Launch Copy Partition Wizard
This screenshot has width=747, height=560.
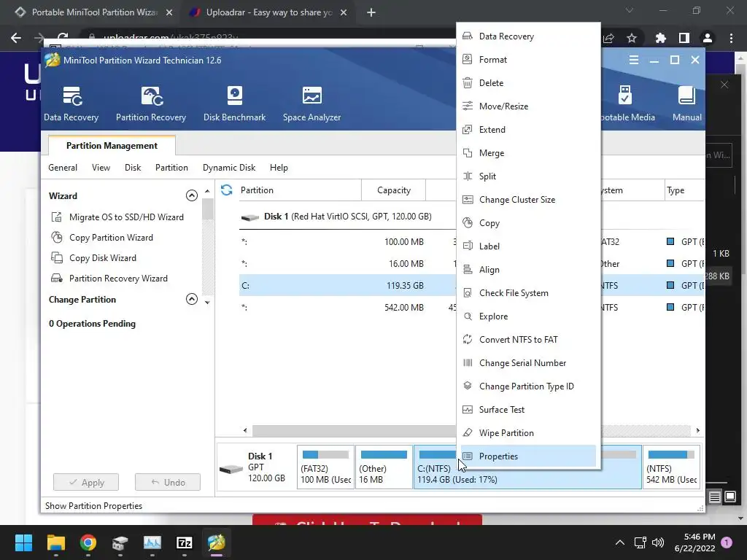[x=102, y=238]
